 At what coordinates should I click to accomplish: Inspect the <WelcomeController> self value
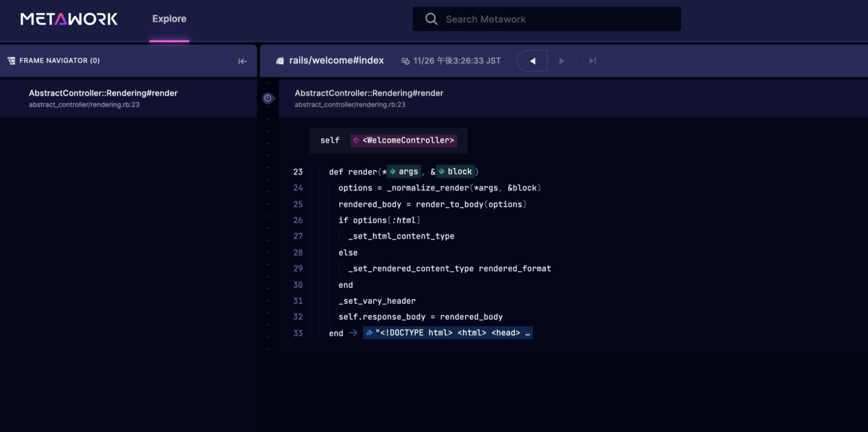404,140
